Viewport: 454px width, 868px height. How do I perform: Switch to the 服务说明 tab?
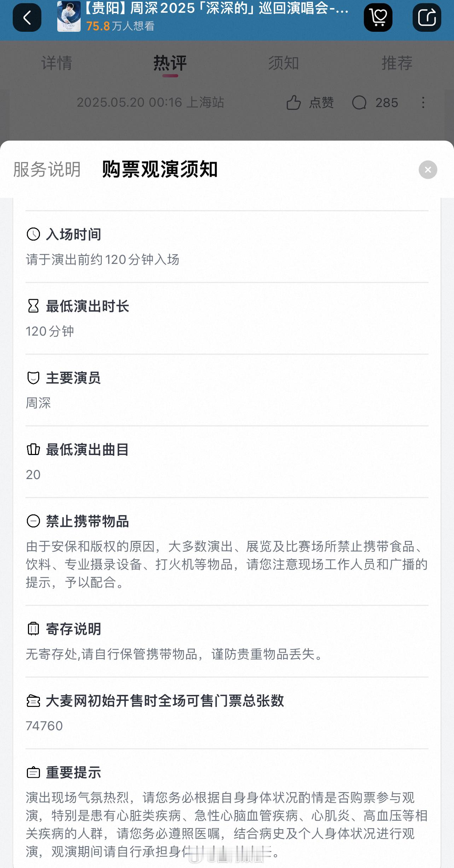click(x=47, y=170)
